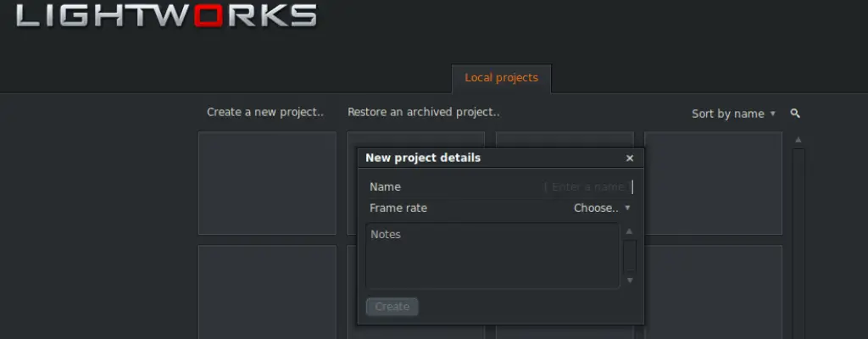This screenshot has width=868, height=339.
Task: Select the bottom-left empty project tile
Action: click(267, 292)
